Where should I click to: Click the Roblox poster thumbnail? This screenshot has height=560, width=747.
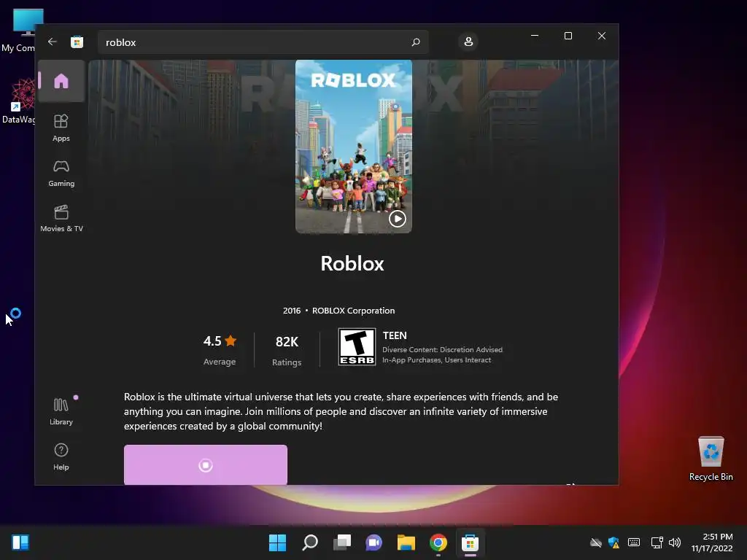(354, 146)
